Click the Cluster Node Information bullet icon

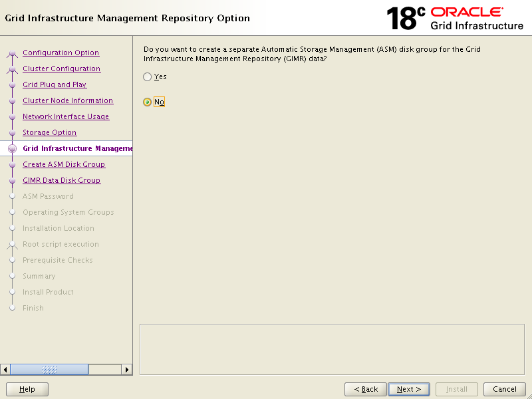[12, 101]
